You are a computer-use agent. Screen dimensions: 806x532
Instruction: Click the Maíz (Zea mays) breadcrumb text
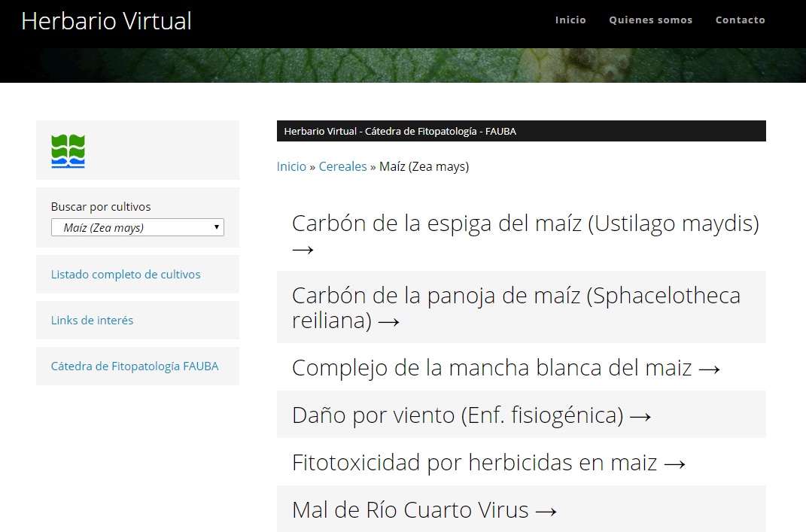point(424,166)
